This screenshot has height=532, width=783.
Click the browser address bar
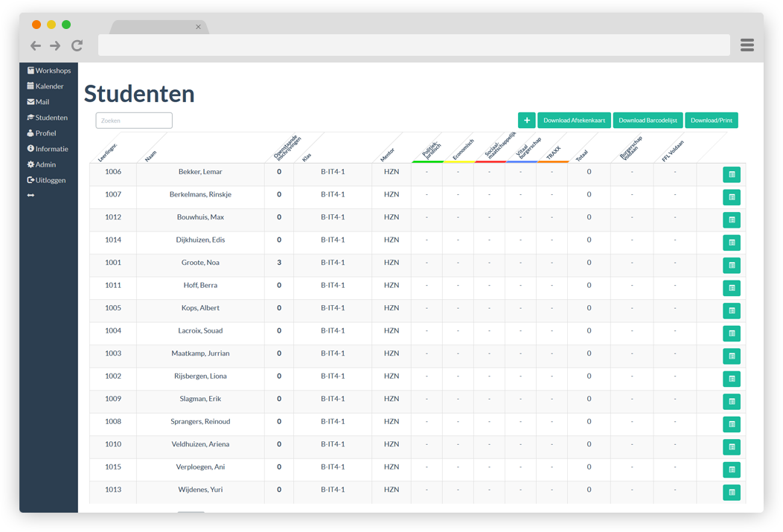point(414,45)
